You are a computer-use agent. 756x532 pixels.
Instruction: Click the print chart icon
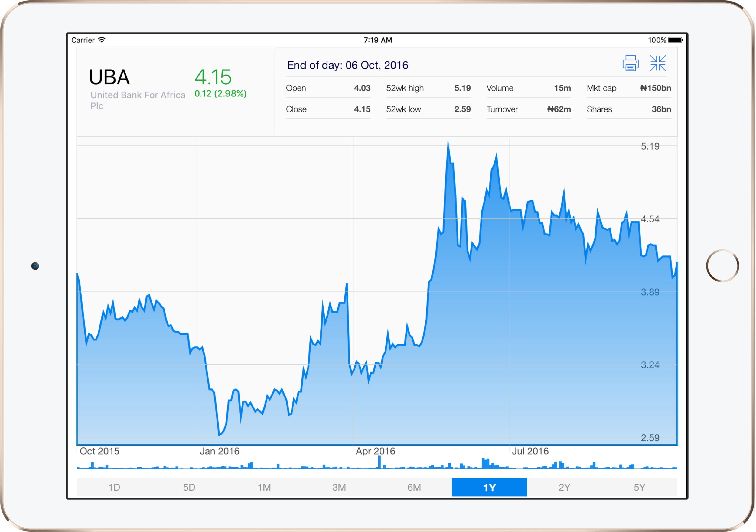click(631, 63)
